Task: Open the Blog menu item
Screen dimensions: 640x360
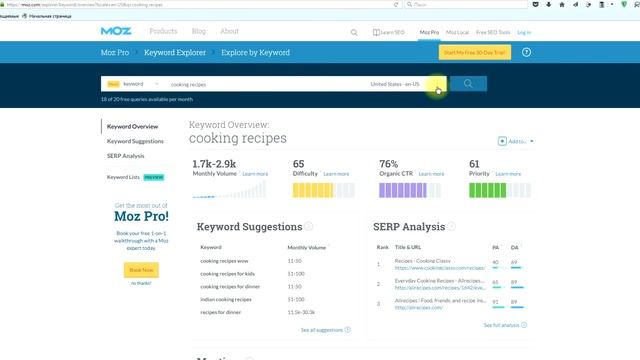Action: 199,31
